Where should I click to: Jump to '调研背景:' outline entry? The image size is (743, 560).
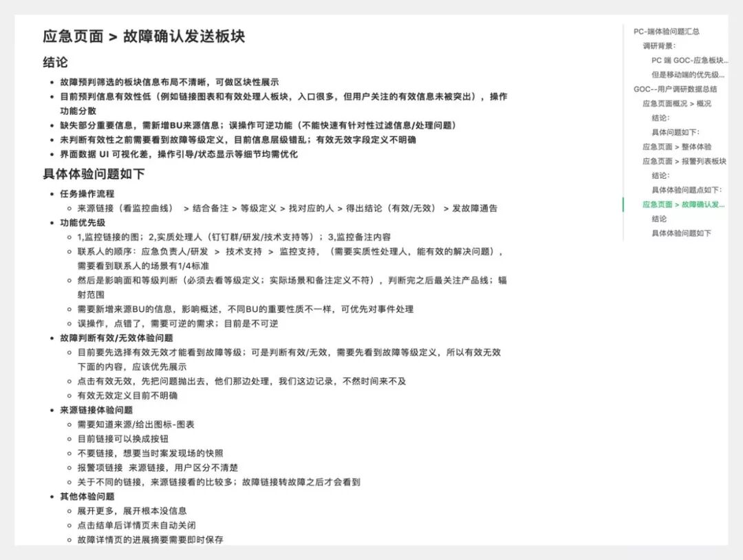(659, 46)
